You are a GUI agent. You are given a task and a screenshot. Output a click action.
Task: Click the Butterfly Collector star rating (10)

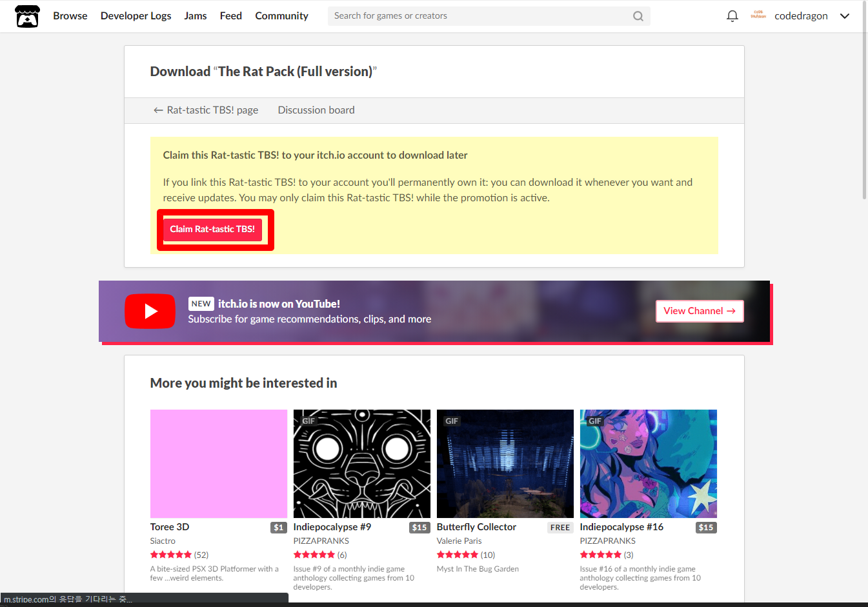click(x=466, y=555)
